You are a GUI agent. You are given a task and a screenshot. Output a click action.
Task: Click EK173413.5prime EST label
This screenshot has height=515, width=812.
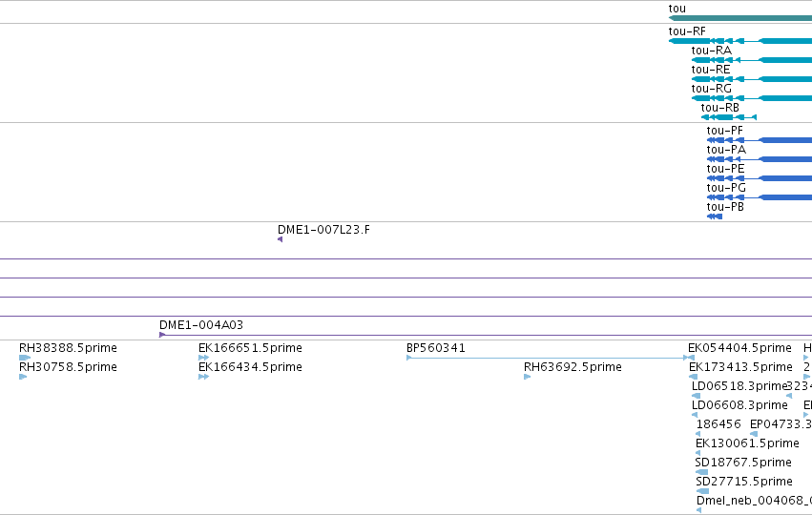click(x=740, y=367)
